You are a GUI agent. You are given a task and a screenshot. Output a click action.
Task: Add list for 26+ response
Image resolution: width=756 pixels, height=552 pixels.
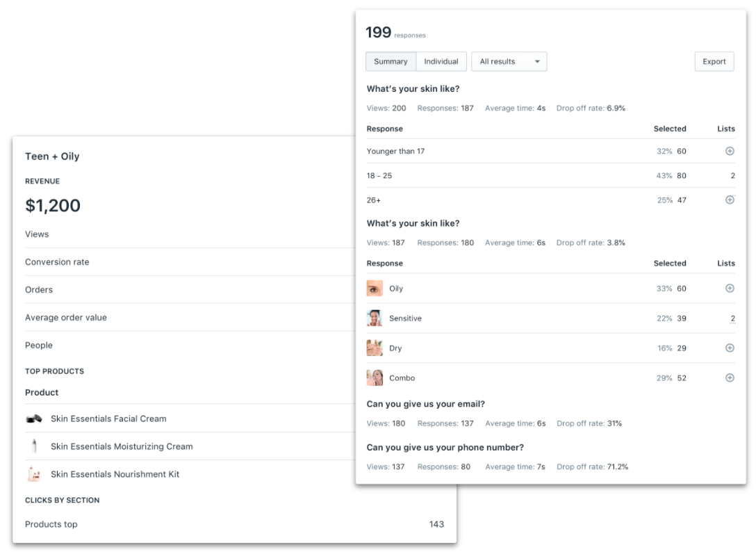point(730,200)
